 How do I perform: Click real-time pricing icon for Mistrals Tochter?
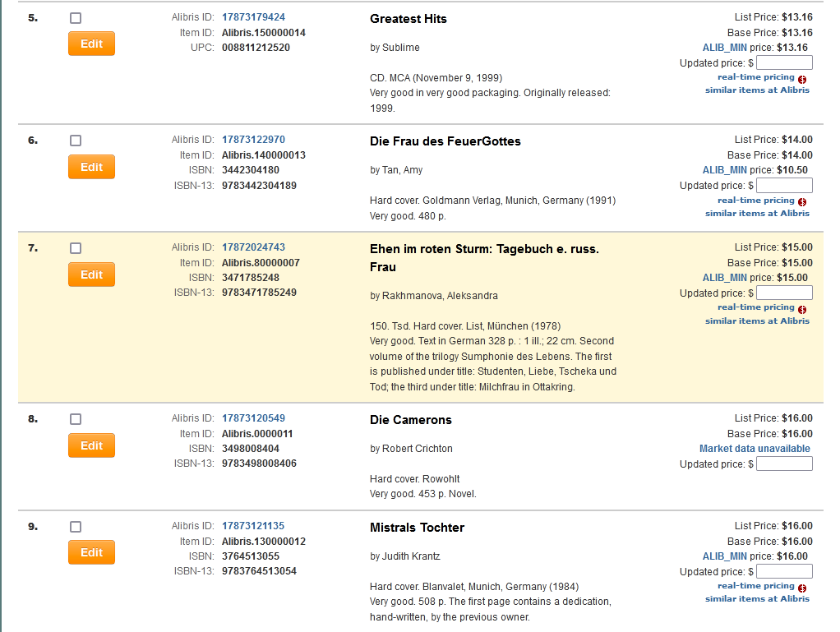pos(801,588)
